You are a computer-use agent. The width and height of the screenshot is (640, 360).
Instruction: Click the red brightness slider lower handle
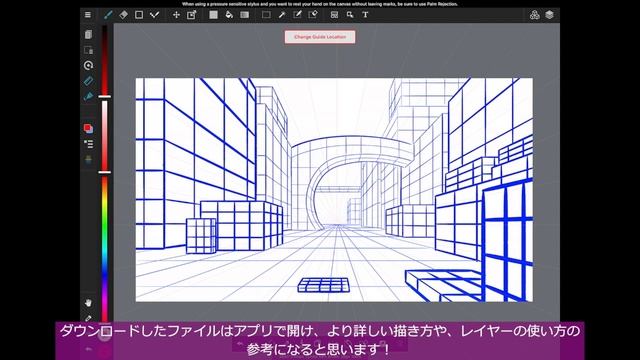(104, 172)
